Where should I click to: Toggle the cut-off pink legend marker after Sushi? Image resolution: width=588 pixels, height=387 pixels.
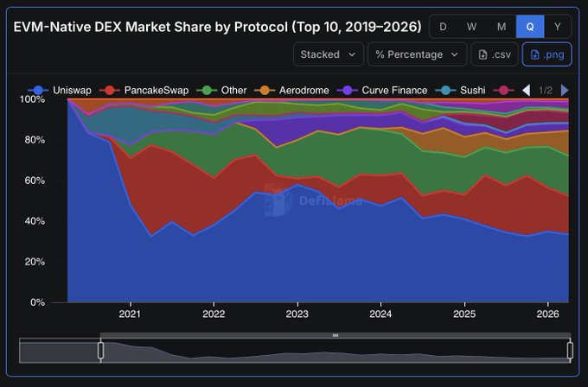point(503,91)
